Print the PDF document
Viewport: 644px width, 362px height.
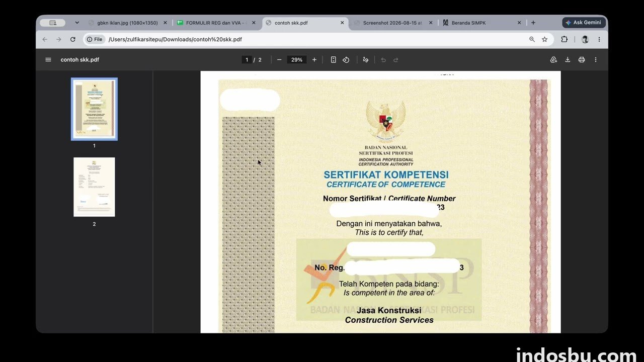point(582,60)
